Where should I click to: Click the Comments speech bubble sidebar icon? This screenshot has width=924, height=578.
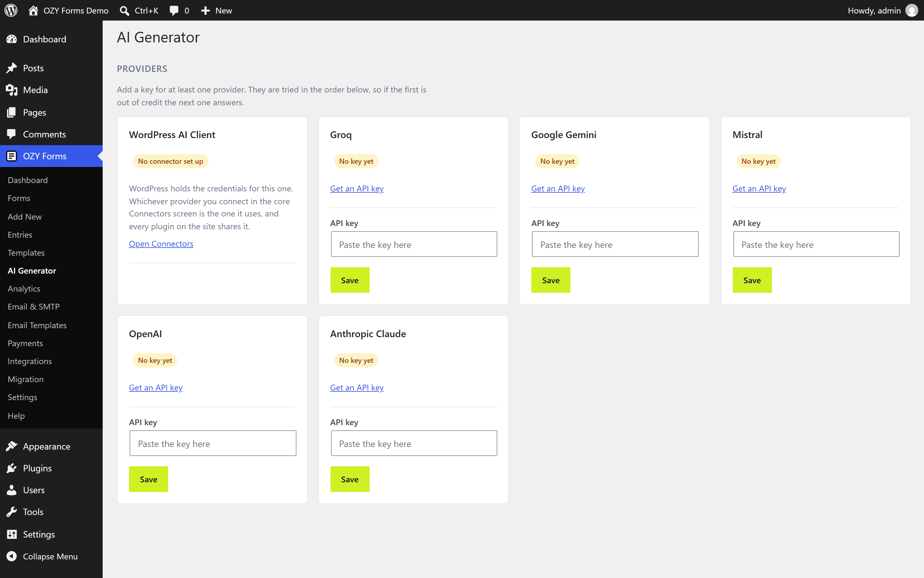click(12, 134)
